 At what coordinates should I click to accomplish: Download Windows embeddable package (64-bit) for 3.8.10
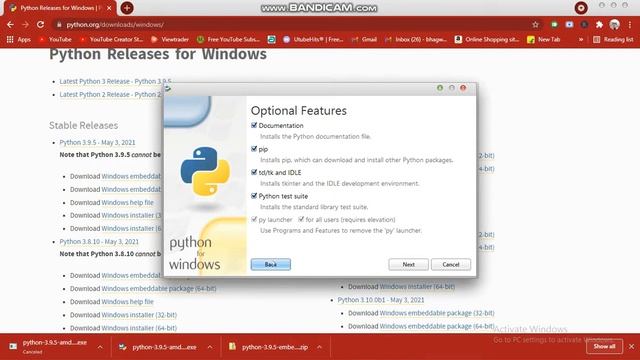(x=159, y=289)
